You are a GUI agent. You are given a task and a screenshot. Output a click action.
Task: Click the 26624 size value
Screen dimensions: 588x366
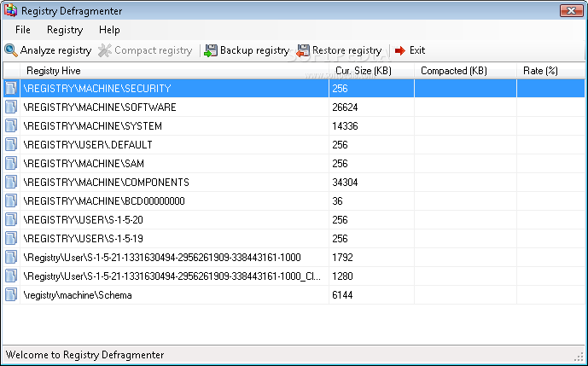tap(345, 107)
